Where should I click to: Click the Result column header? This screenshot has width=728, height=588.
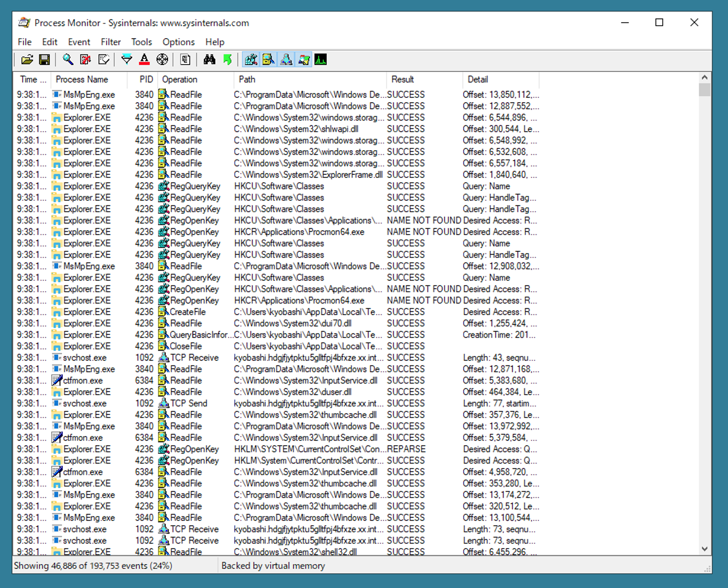click(x=425, y=79)
